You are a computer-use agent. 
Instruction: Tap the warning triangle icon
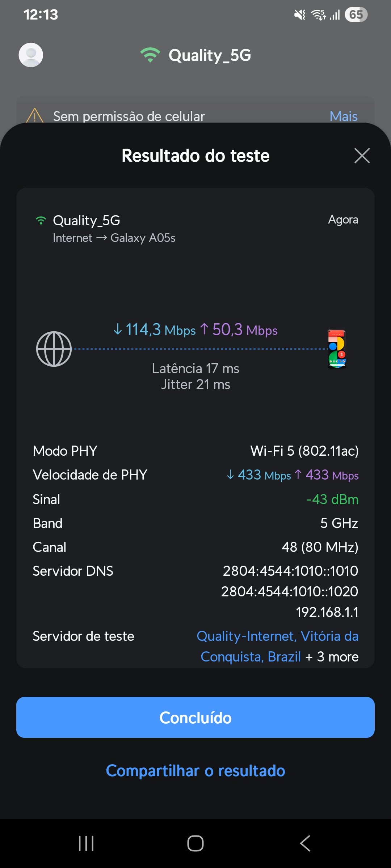pos(35,116)
